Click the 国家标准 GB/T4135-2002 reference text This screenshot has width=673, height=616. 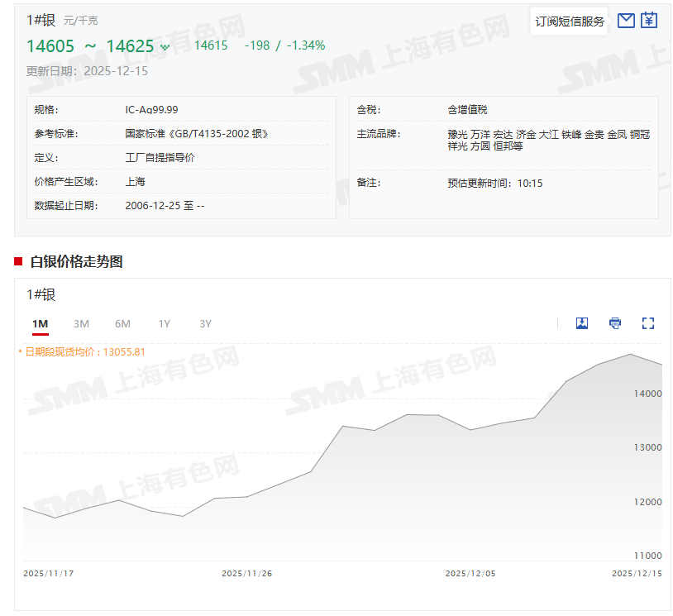click(x=197, y=133)
